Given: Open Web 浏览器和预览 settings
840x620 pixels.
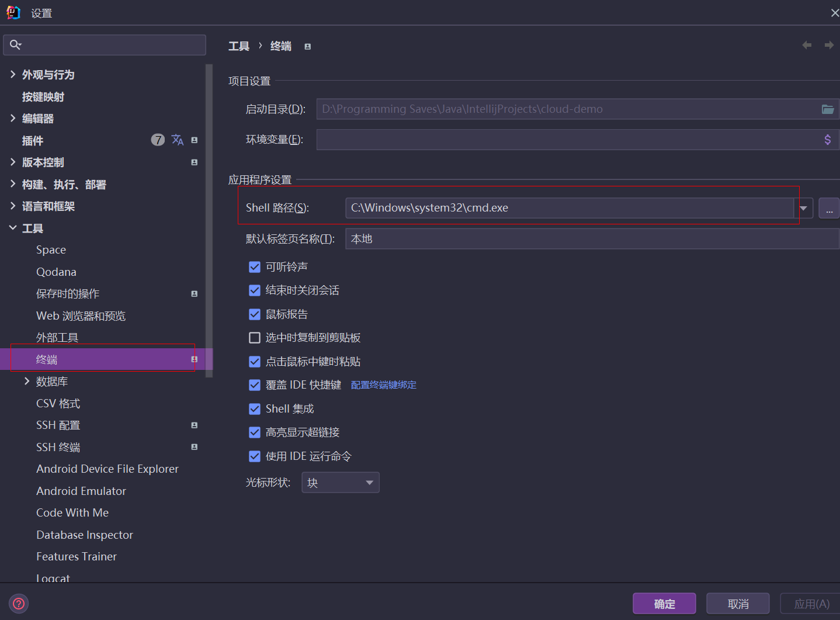Looking at the screenshot, I should coord(81,316).
